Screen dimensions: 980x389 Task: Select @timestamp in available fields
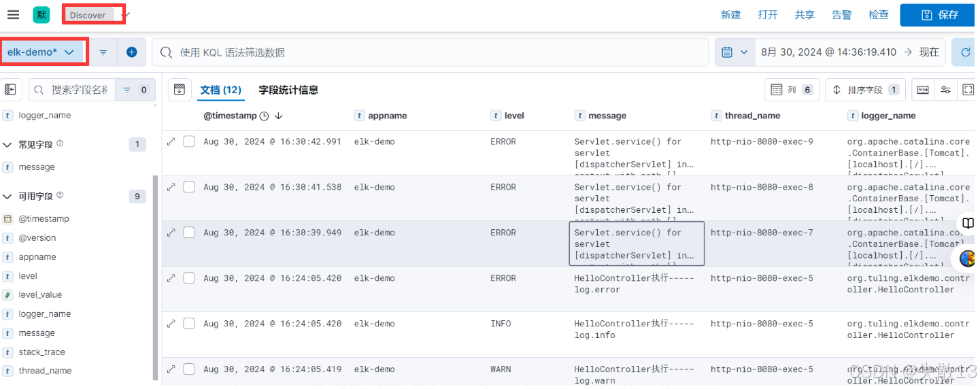click(44, 219)
